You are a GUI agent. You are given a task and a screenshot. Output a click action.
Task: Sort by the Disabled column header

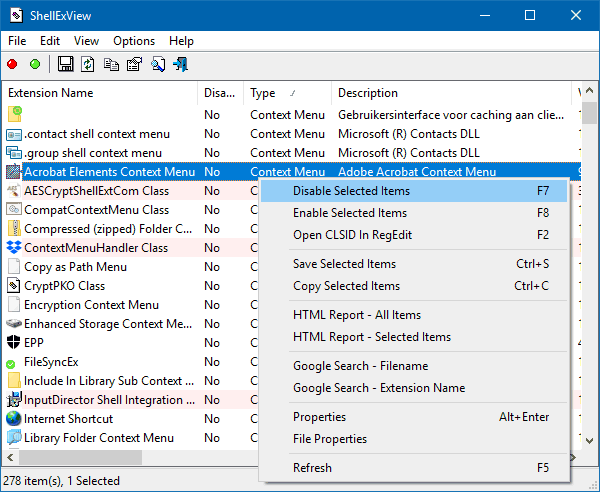click(x=220, y=93)
